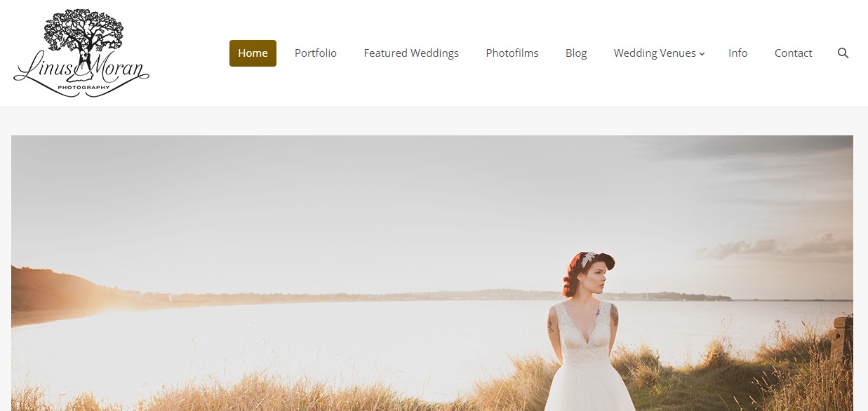Click the Linus Moran Photography logo
Viewport: 868px width, 411px height.
pos(81,53)
